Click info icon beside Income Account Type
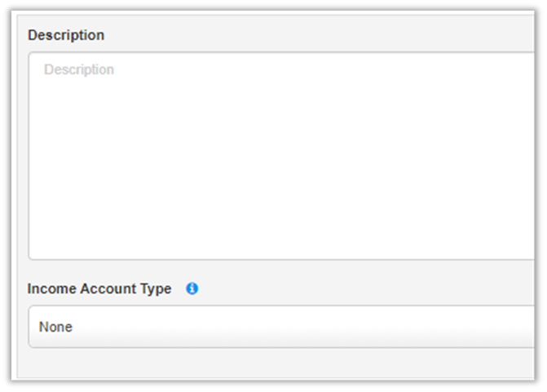 tap(192, 288)
